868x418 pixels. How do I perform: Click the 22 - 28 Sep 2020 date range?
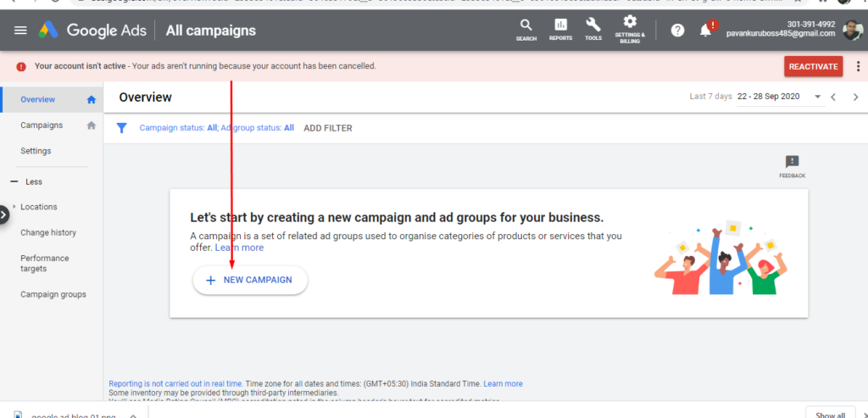point(768,97)
